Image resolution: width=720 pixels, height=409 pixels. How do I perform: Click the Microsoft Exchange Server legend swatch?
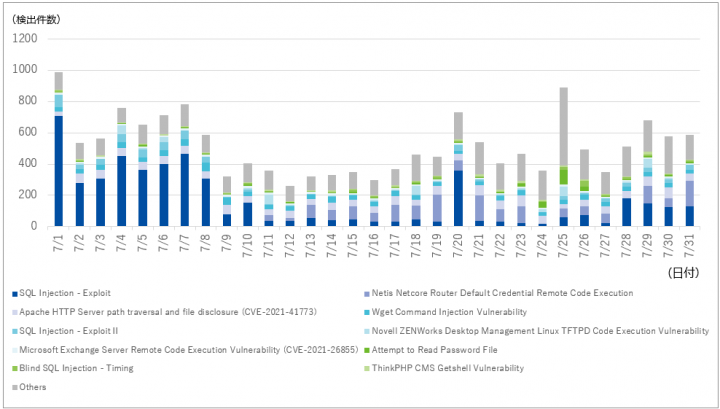tap(15, 350)
